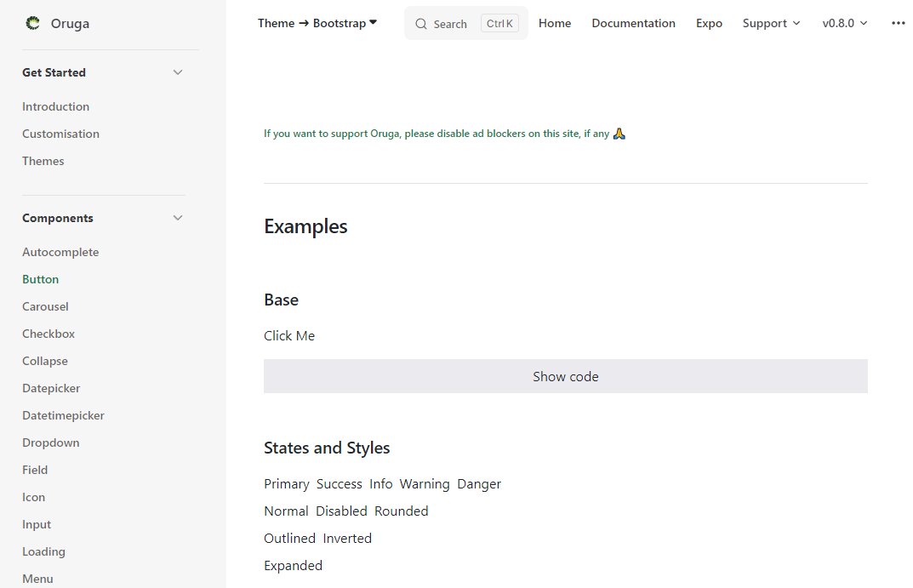Open Menu component docs

coord(37,579)
